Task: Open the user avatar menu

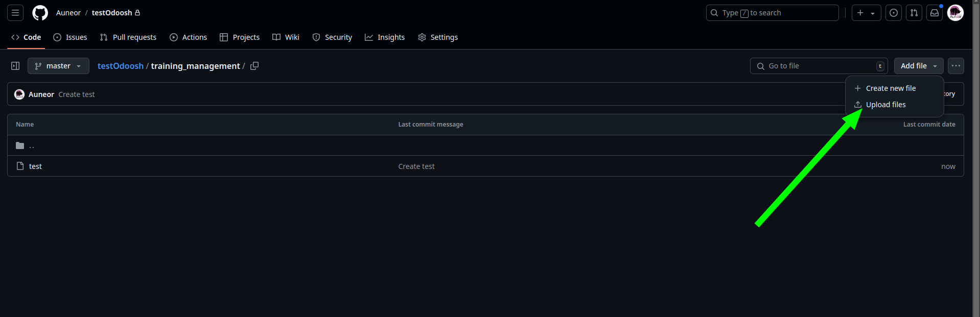Action: coord(955,13)
